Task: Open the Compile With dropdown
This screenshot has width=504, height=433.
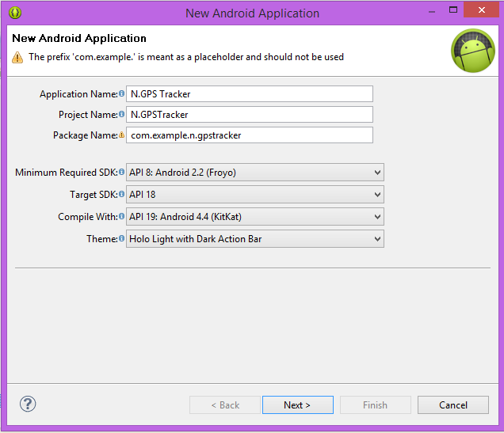Action: pos(255,217)
